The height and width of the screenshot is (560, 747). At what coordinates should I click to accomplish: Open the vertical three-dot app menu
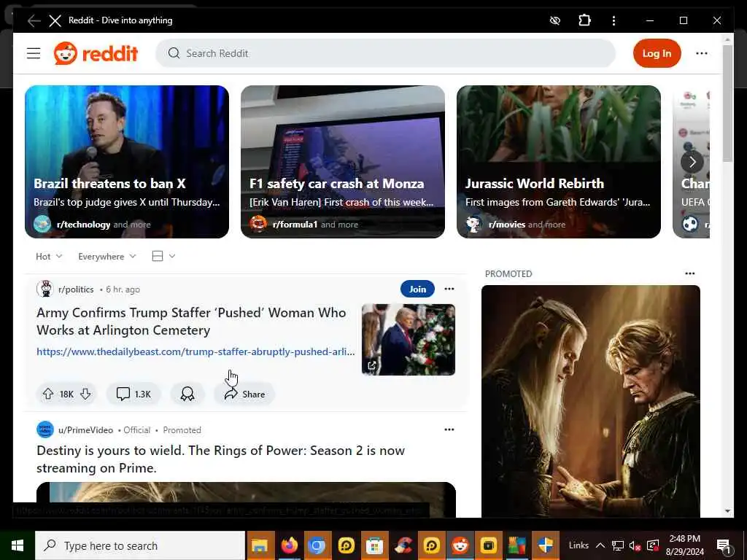[614, 20]
